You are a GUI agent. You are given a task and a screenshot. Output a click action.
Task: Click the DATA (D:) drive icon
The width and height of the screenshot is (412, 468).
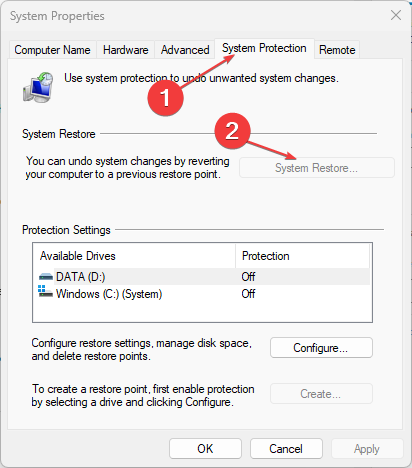coord(46,277)
